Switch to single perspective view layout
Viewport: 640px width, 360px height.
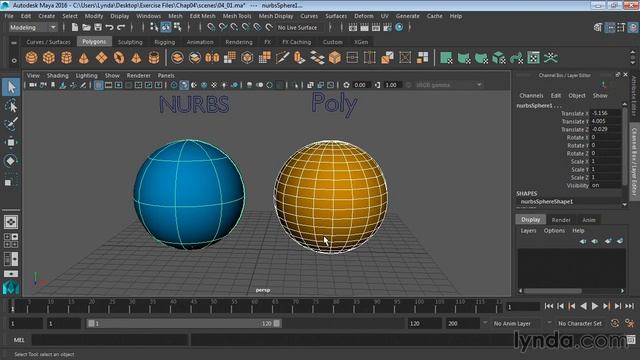click(x=11, y=222)
